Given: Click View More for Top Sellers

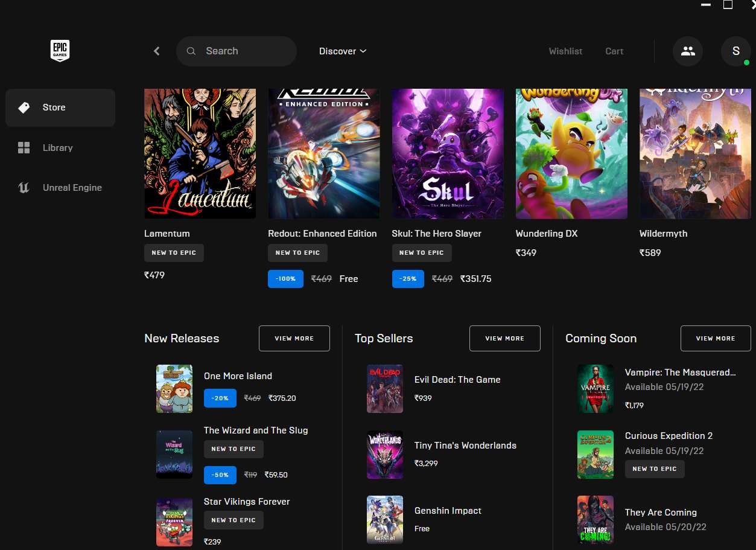Looking at the screenshot, I should pos(505,338).
